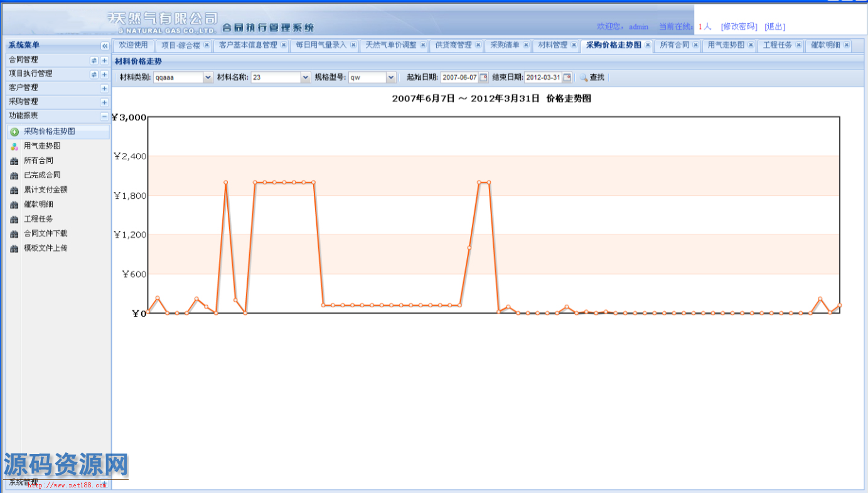868x493 pixels.
Task: Open 催款明细 in sidebar menu
Action: pyautogui.click(x=58, y=204)
